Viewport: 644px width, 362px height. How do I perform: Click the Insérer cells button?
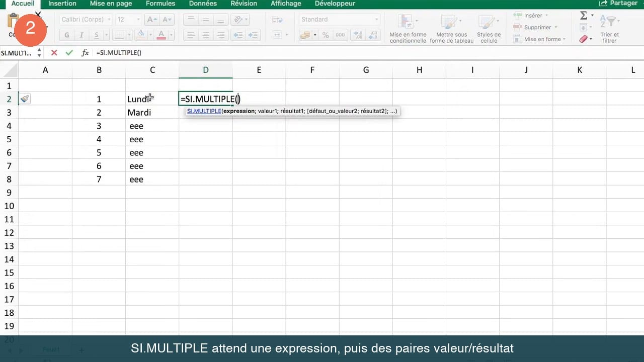pos(530,16)
